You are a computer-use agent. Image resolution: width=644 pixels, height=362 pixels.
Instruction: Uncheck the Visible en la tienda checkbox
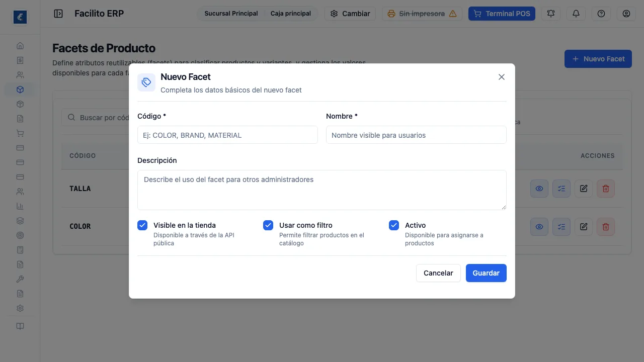click(x=142, y=225)
